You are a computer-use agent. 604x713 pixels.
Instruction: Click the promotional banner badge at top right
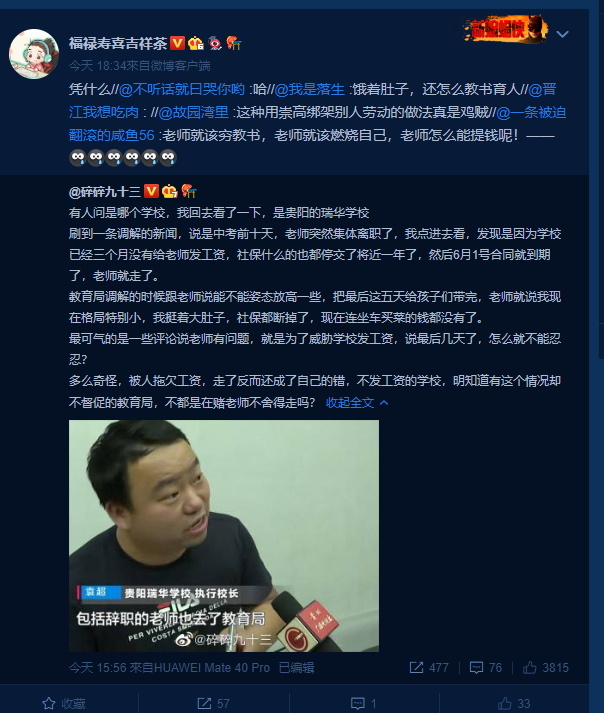(x=504, y=29)
